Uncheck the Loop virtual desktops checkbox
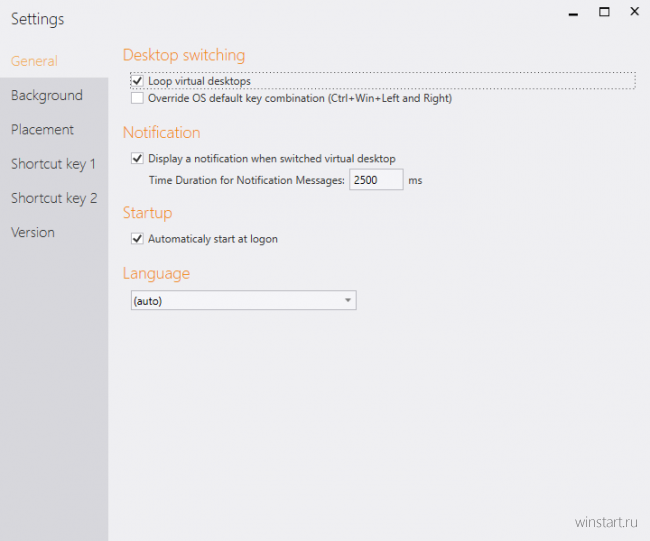 click(x=138, y=81)
